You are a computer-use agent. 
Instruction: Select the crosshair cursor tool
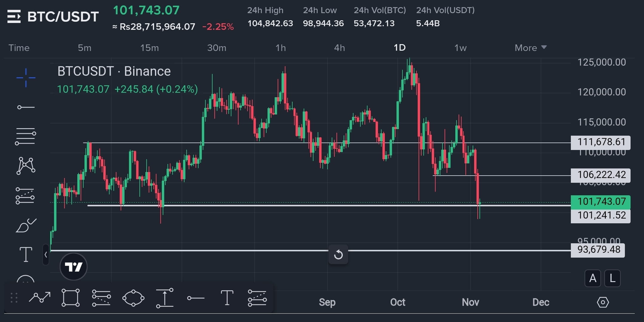pos(26,78)
